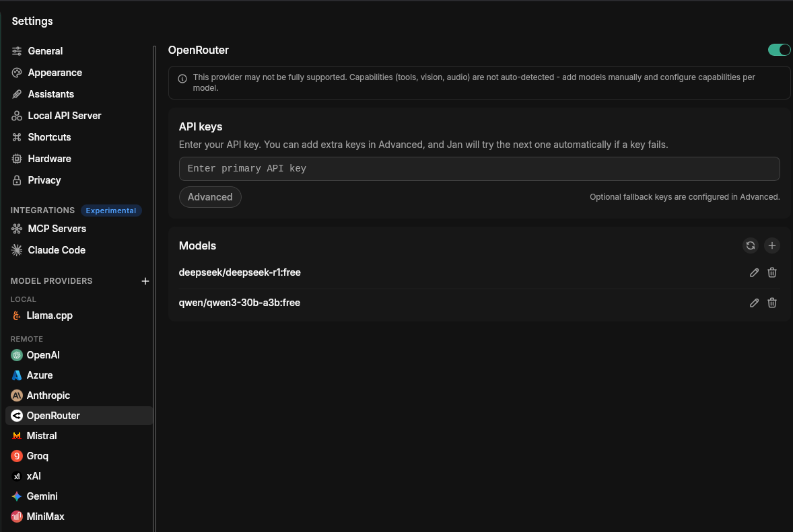Screen dimensions: 793x532
Task: Click the Shortcuts command-key icon
Action: pyautogui.click(x=17, y=137)
